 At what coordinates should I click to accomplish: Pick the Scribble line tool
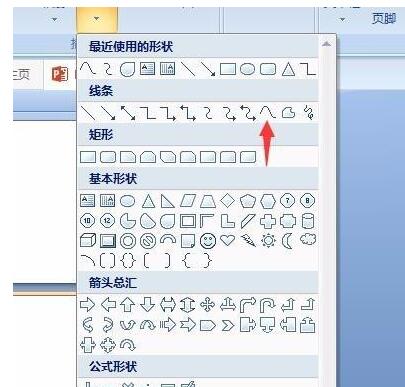tap(308, 112)
